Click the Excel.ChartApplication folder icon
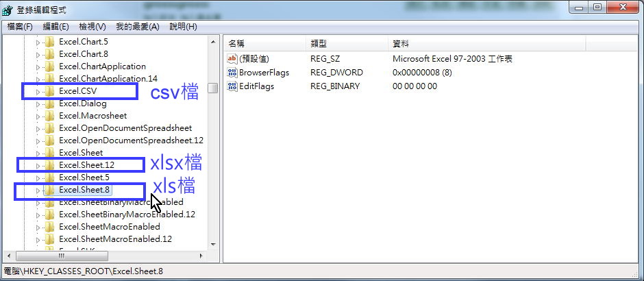 [49, 66]
